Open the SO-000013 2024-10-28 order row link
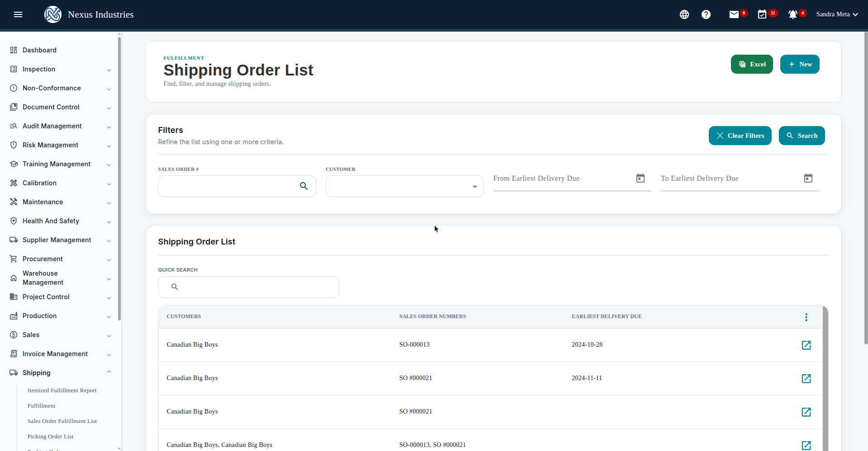The height and width of the screenshot is (451, 868). click(x=806, y=345)
